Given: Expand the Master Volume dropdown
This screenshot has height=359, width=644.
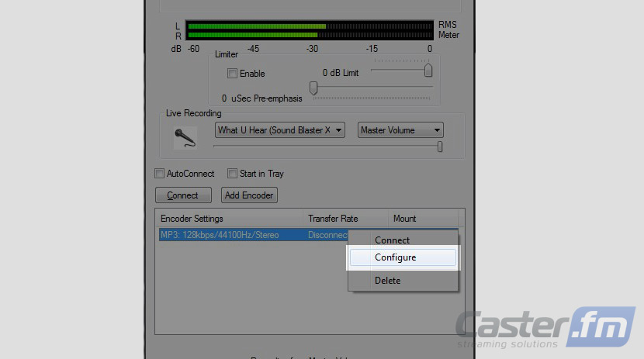Looking at the screenshot, I should tap(400, 130).
